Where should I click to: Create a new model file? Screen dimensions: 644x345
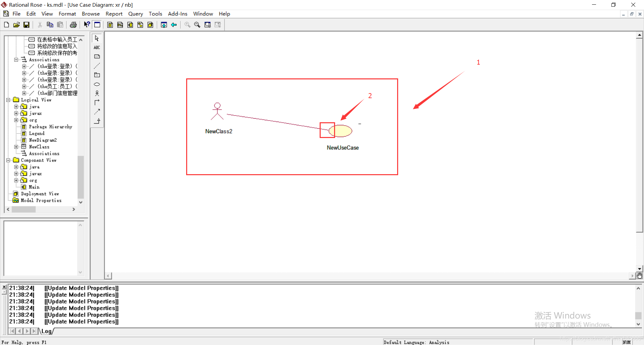tap(6, 25)
